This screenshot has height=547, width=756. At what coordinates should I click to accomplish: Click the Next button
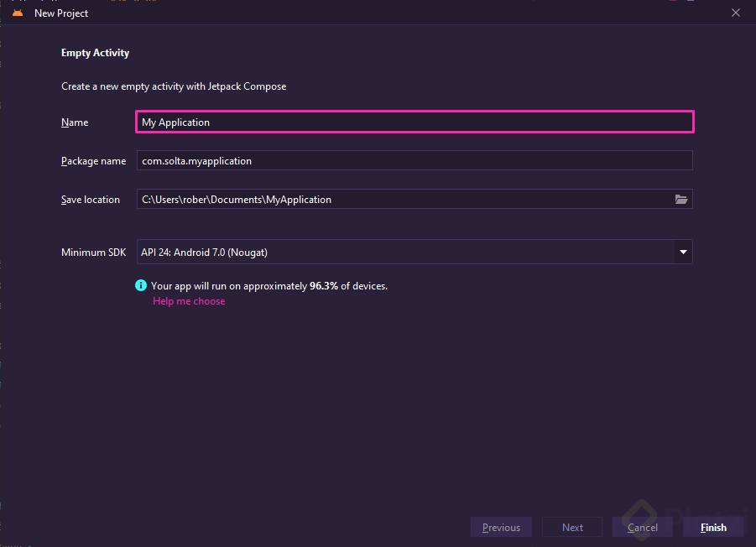pos(572,528)
